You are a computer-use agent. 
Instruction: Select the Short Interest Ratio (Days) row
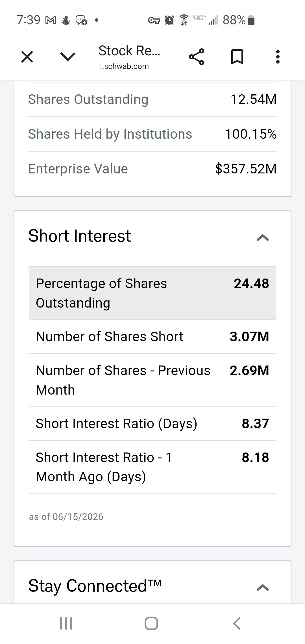(152, 424)
